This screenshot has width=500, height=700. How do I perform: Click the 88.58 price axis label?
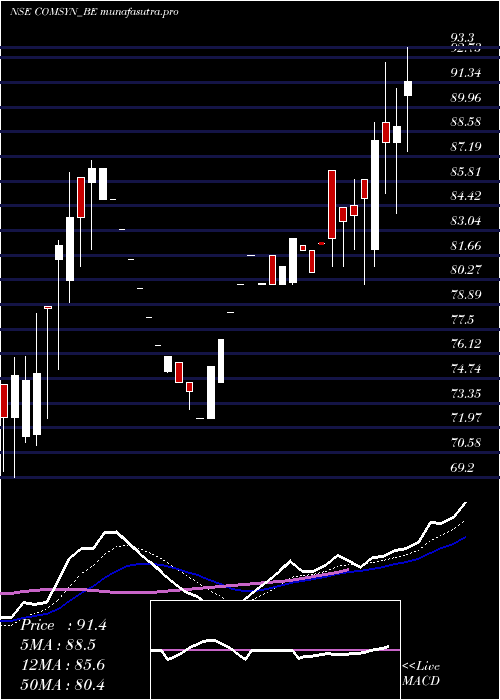(466, 121)
